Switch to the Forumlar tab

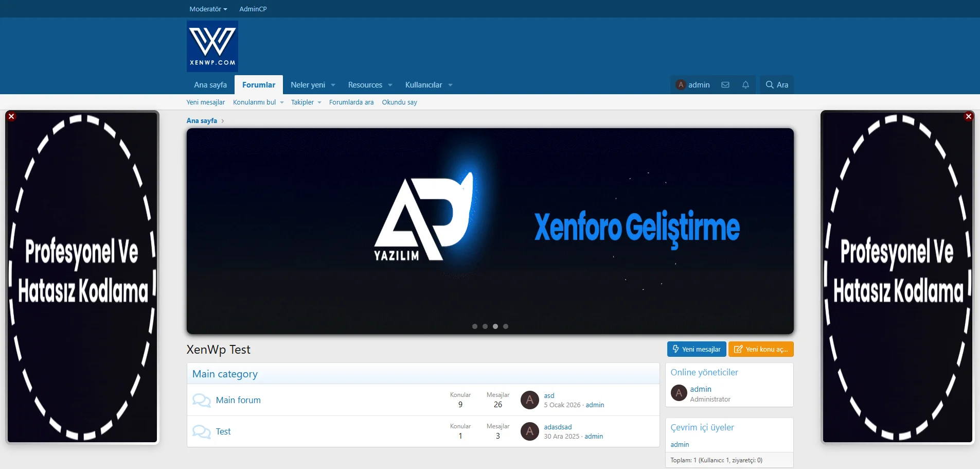pyautogui.click(x=258, y=85)
